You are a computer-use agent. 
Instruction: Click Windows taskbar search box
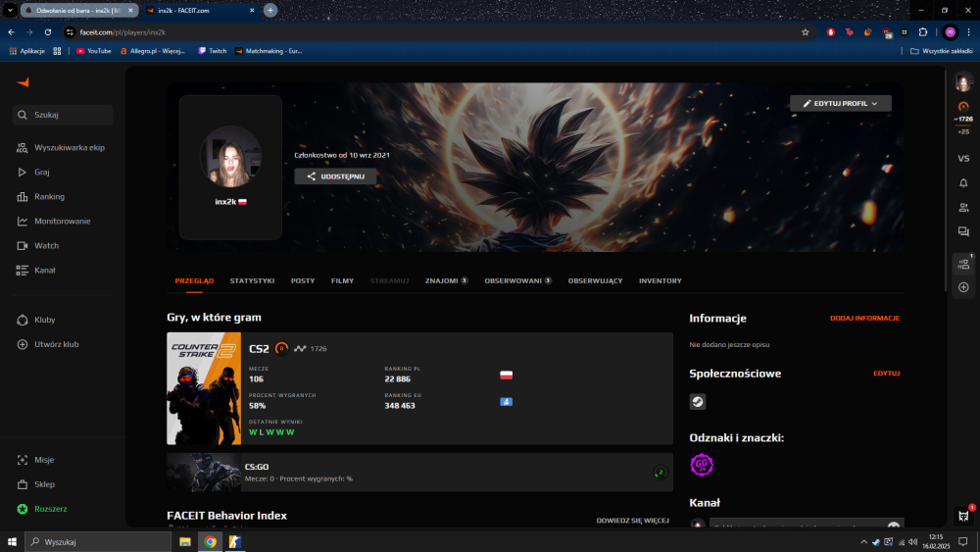[x=98, y=542]
